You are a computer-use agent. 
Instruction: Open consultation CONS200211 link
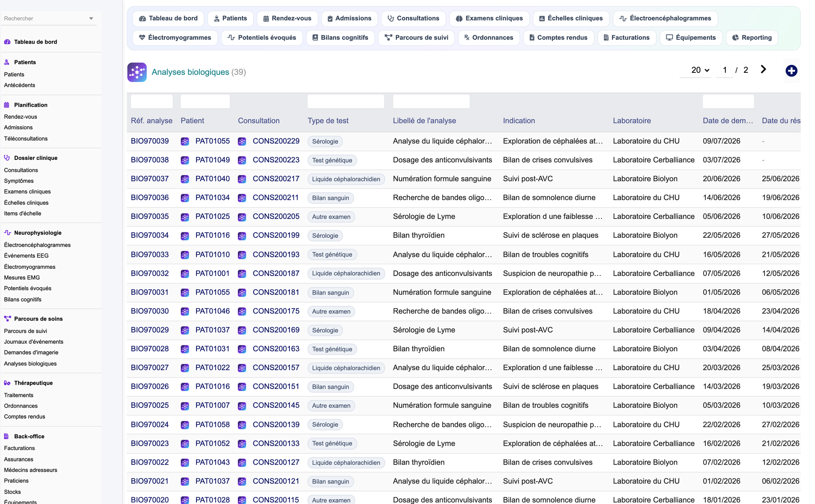(276, 198)
